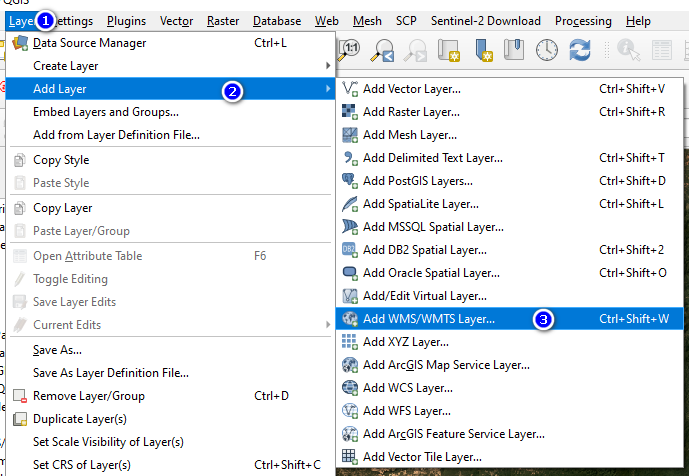Image resolution: width=689 pixels, height=476 pixels.
Task: Click the New Map View icon
Action: pyautogui.click(x=449, y=50)
